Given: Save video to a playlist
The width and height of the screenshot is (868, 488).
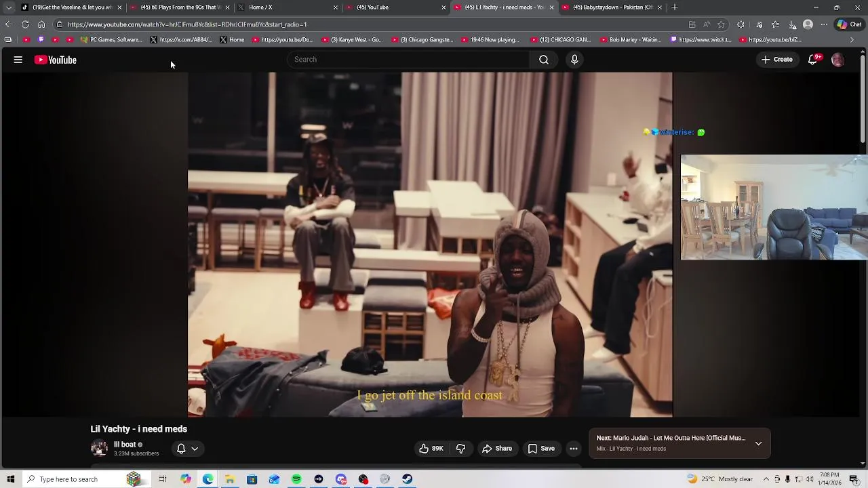Looking at the screenshot, I should pyautogui.click(x=541, y=449).
